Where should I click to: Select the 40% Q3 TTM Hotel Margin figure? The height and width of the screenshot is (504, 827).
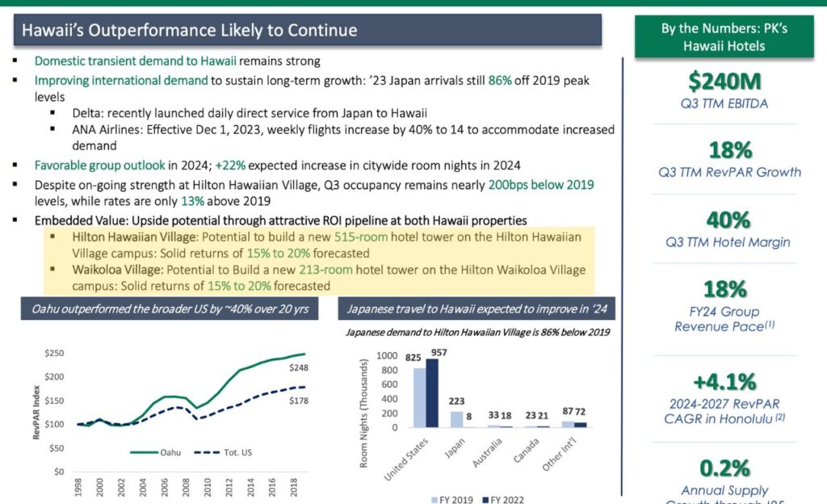[x=729, y=220]
